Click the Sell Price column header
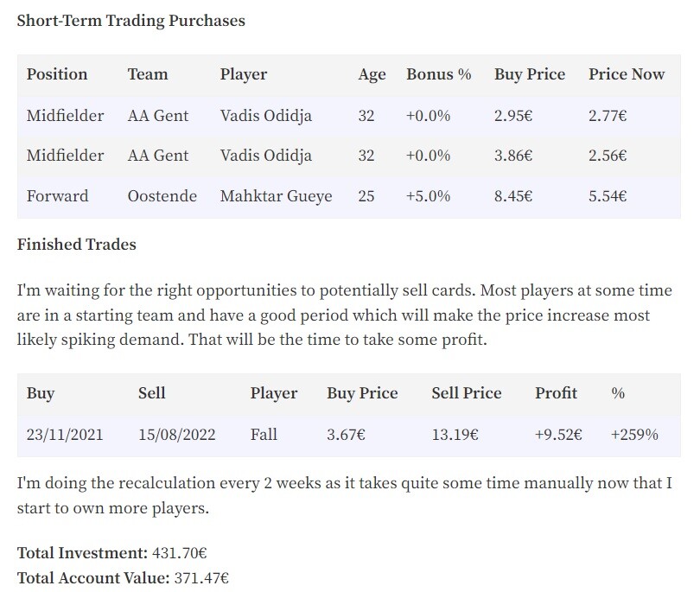700x592 pixels. click(466, 393)
